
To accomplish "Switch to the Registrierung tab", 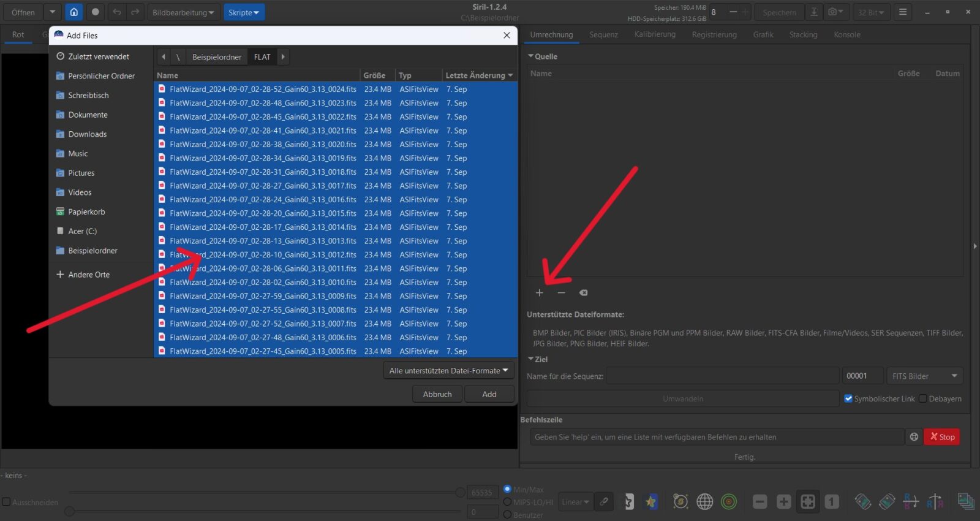I will pos(714,35).
